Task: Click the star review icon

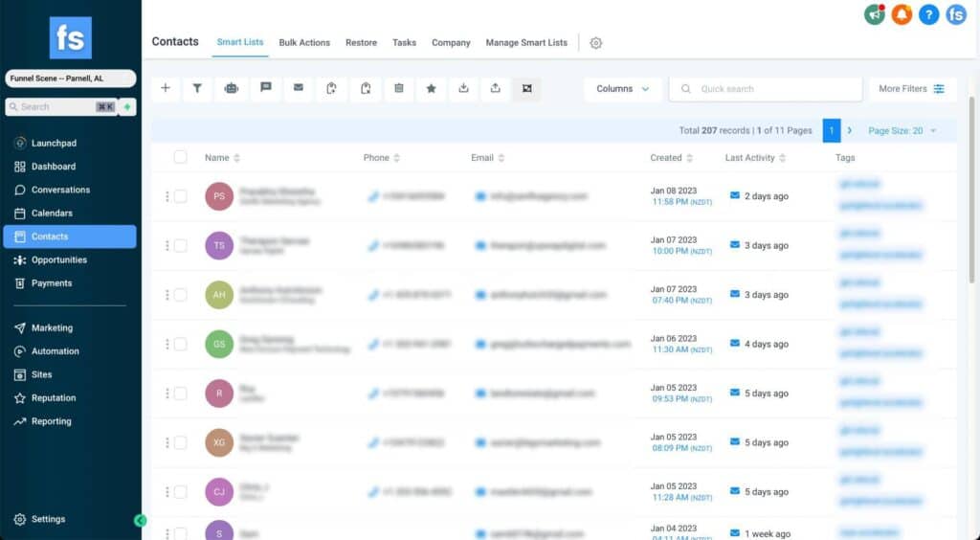Action: [432, 88]
